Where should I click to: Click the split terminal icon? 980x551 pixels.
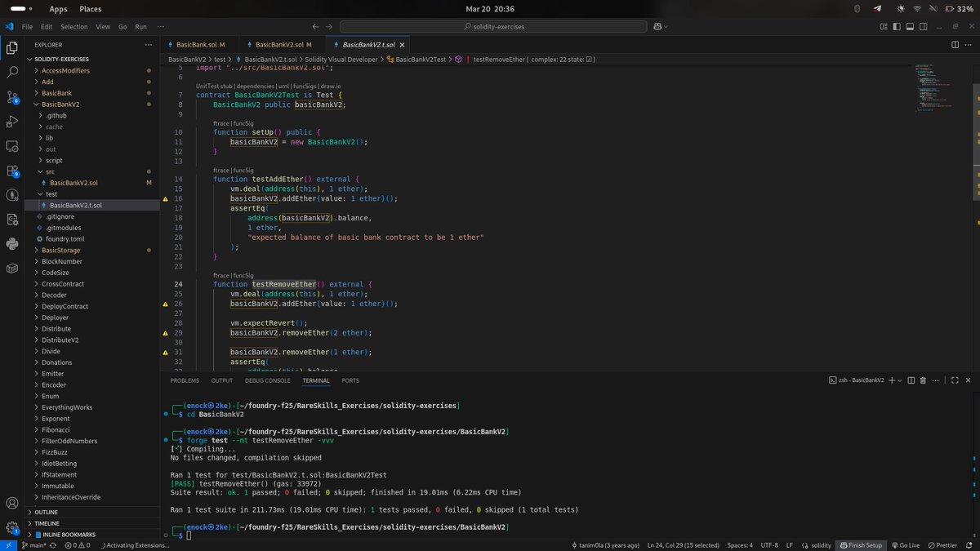[911, 380]
